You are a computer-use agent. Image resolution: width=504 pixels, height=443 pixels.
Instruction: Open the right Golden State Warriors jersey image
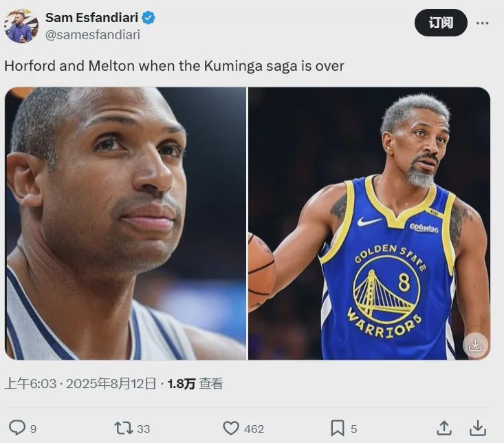coord(369,223)
